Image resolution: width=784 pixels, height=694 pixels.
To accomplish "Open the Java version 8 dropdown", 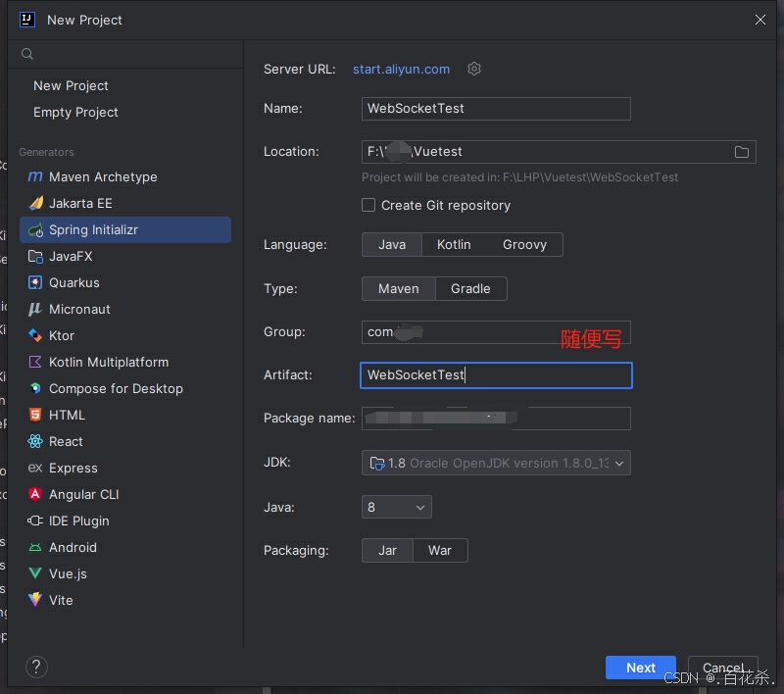I will tap(397, 507).
